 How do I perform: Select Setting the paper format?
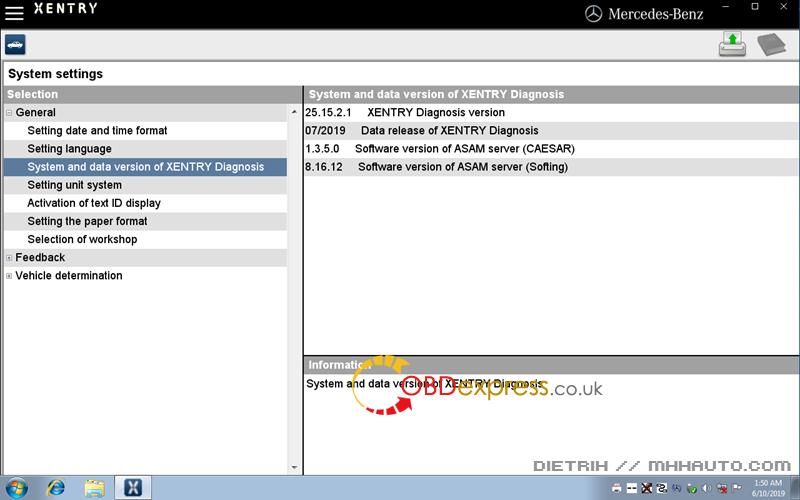tap(87, 221)
